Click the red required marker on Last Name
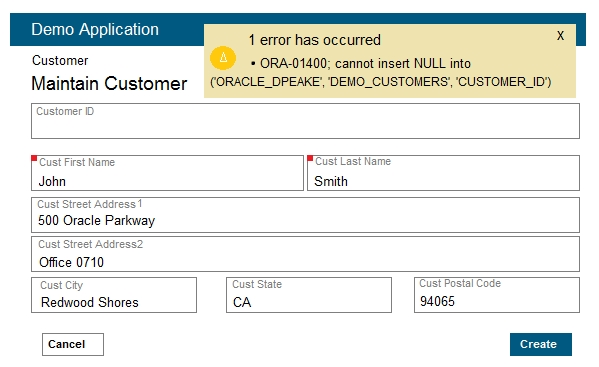This screenshot has width=599, height=367. click(310, 158)
